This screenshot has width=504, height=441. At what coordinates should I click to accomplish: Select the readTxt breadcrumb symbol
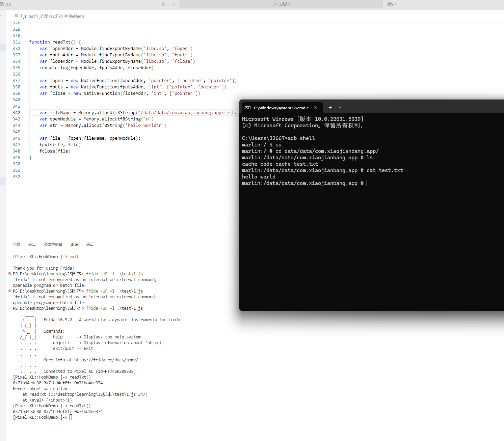pos(55,16)
